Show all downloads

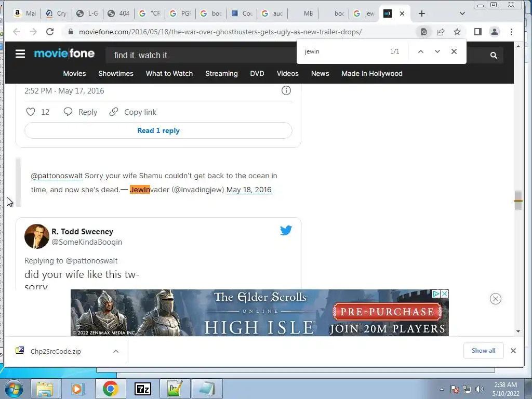click(484, 351)
